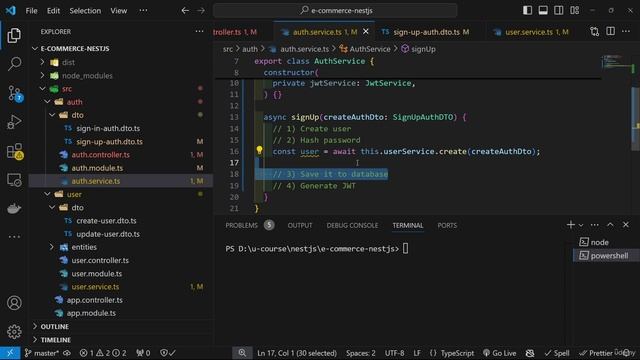Screen dimensions: 640x360
Task: Toggle panel layout icon
Action: (x=543, y=10)
